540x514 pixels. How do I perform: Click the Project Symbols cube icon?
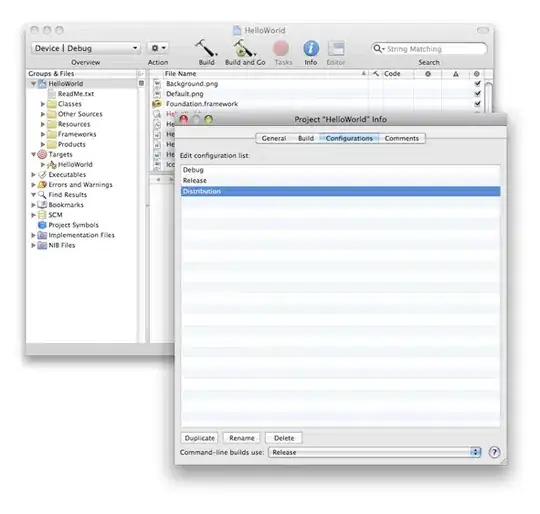[42, 225]
